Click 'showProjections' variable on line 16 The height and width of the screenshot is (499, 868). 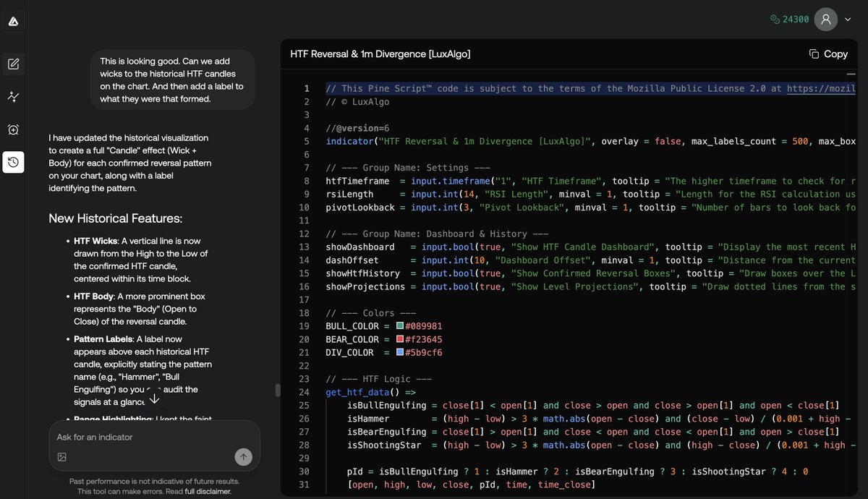tap(365, 286)
